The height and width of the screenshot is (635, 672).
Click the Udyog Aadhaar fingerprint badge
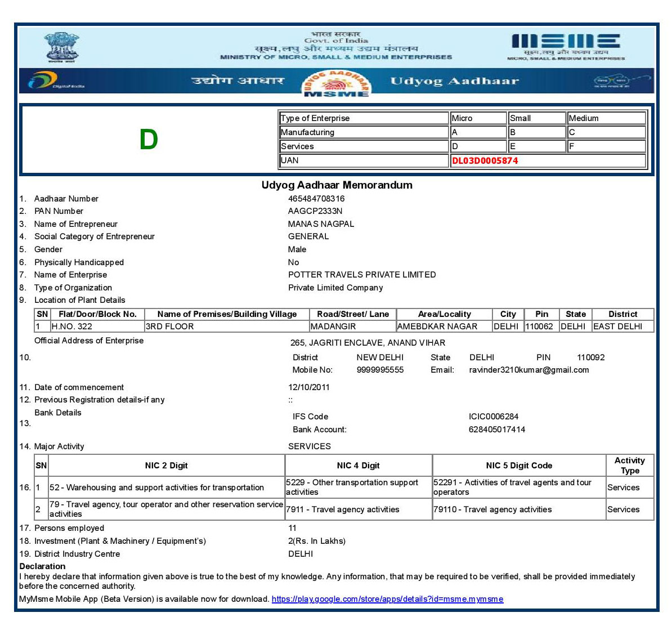[336, 83]
